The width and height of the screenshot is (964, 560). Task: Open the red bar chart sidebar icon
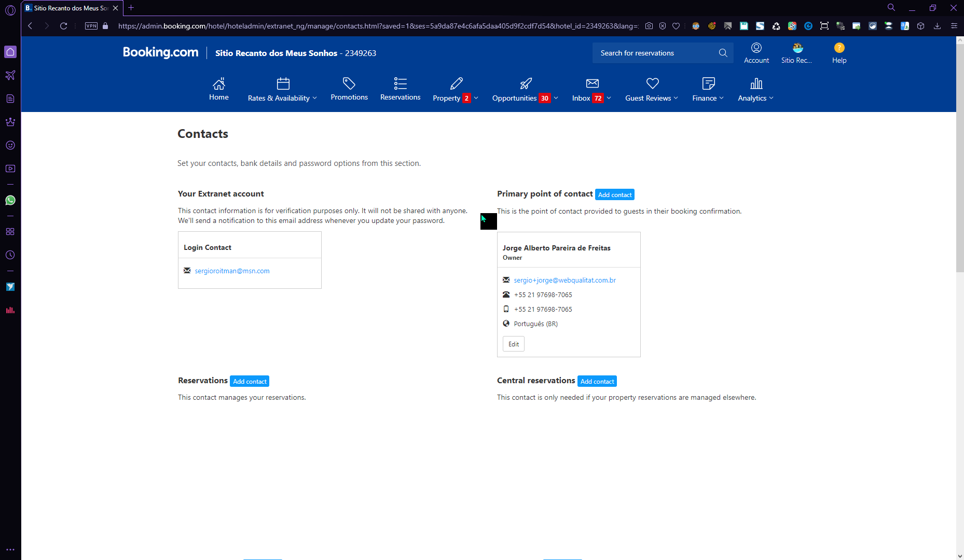[x=10, y=310]
